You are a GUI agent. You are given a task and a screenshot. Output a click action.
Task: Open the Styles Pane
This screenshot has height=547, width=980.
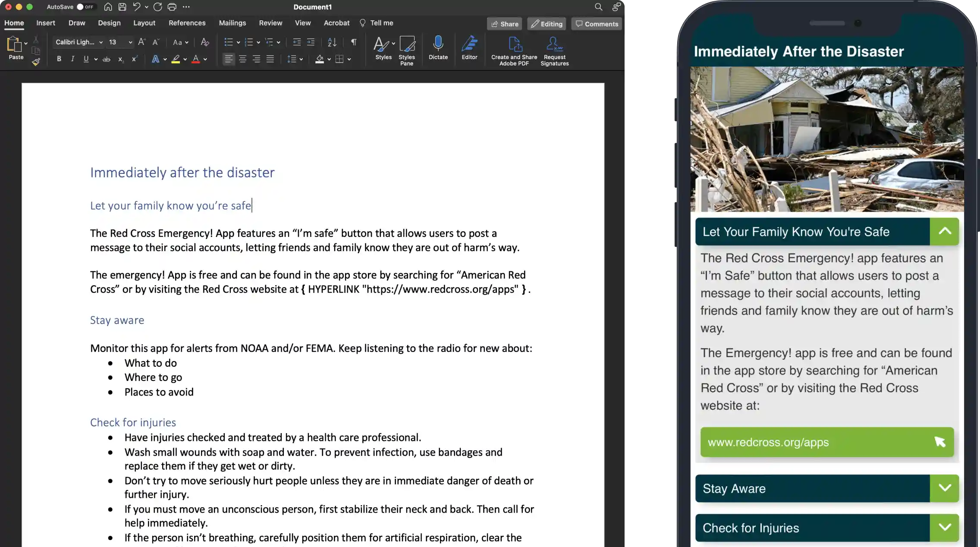407,50
